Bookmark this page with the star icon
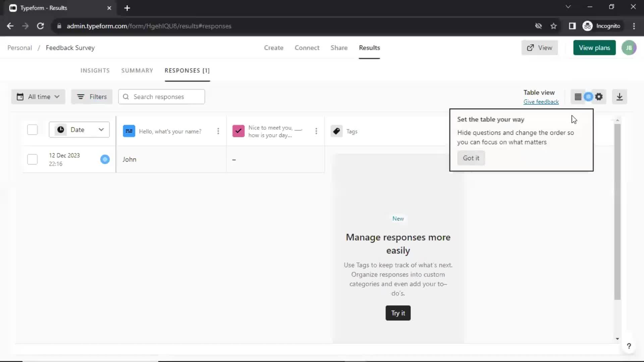This screenshot has width=644, height=362. click(553, 26)
